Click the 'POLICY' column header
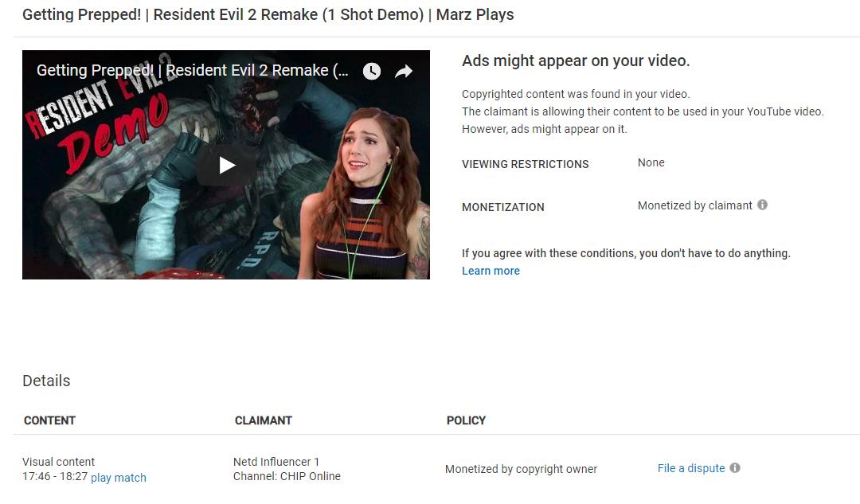The height and width of the screenshot is (504, 860). coord(466,420)
